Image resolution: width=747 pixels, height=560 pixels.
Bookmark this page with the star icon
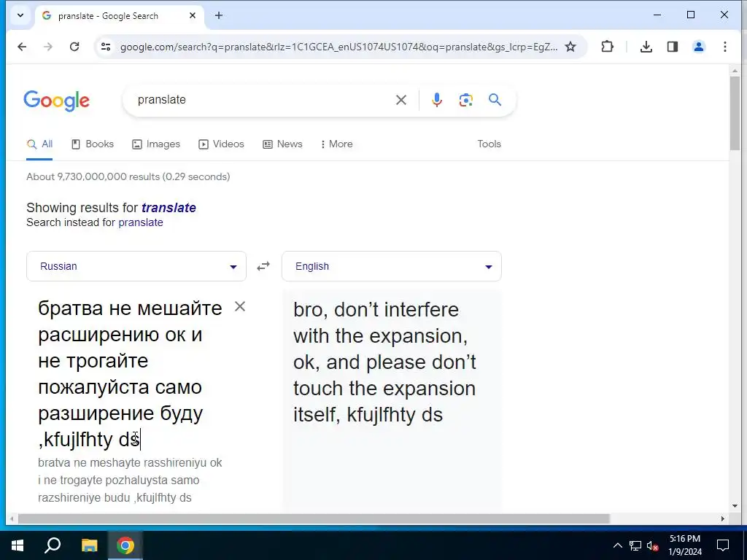point(570,47)
